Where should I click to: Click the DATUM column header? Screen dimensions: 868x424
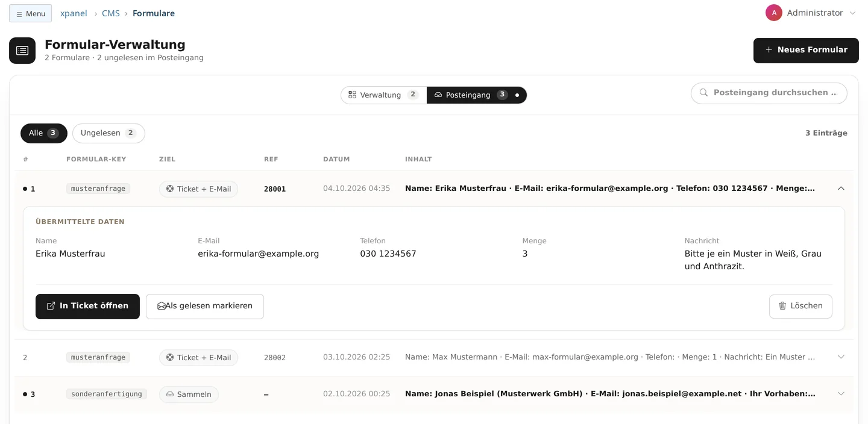[x=336, y=160]
